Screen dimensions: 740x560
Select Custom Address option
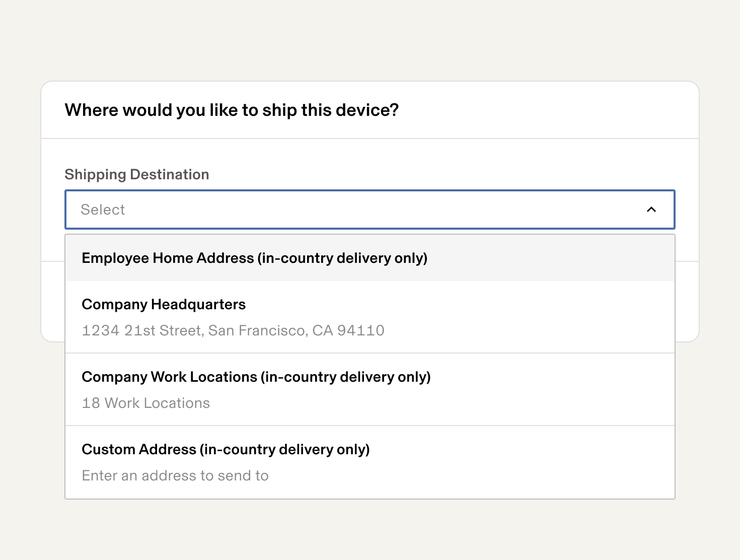pyautogui.click(x=369, y=462)
